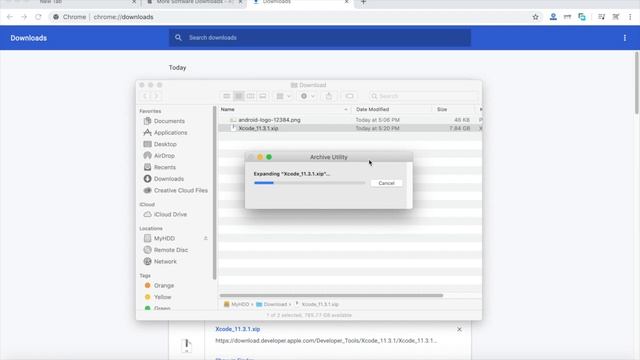
Task: Open the Finder group-by dropdown
Action: point(283,96)
